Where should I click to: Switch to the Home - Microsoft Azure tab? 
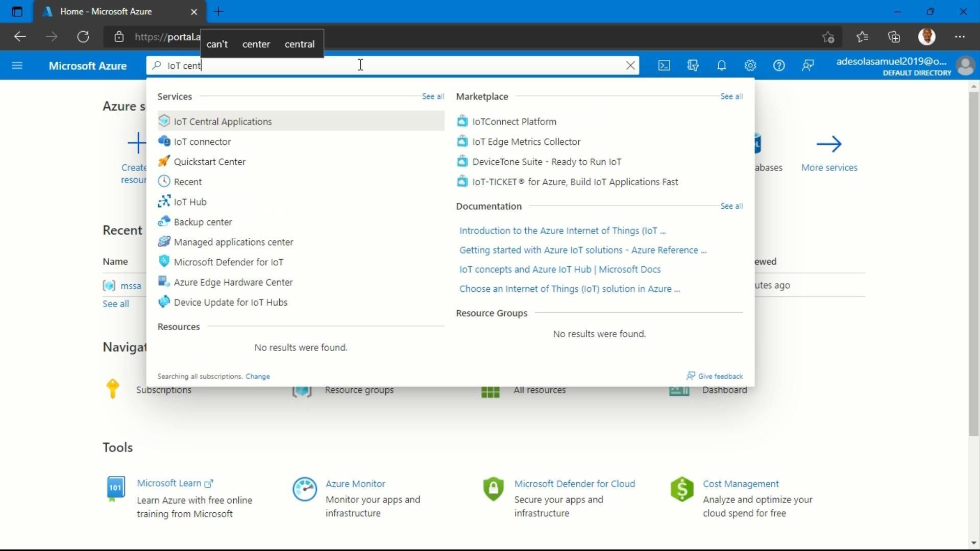tap(107, 11)
